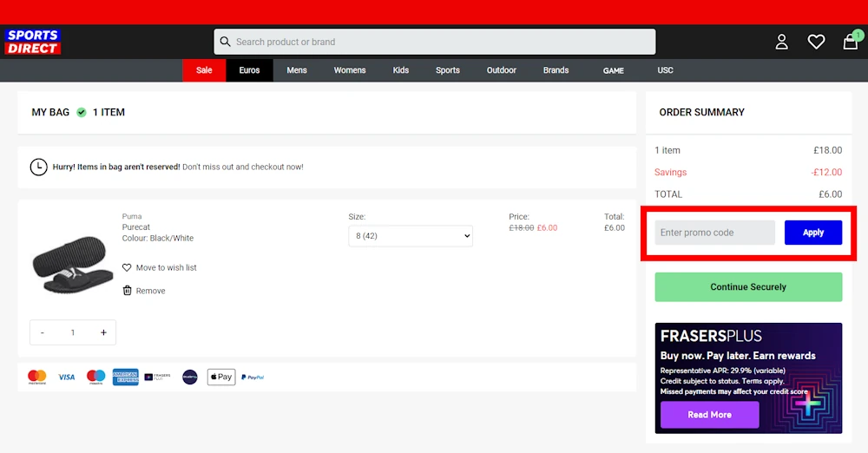Click the 1 item £18.00 amount
This screenshot has width=868, height=453.
(x=827, y=150)
